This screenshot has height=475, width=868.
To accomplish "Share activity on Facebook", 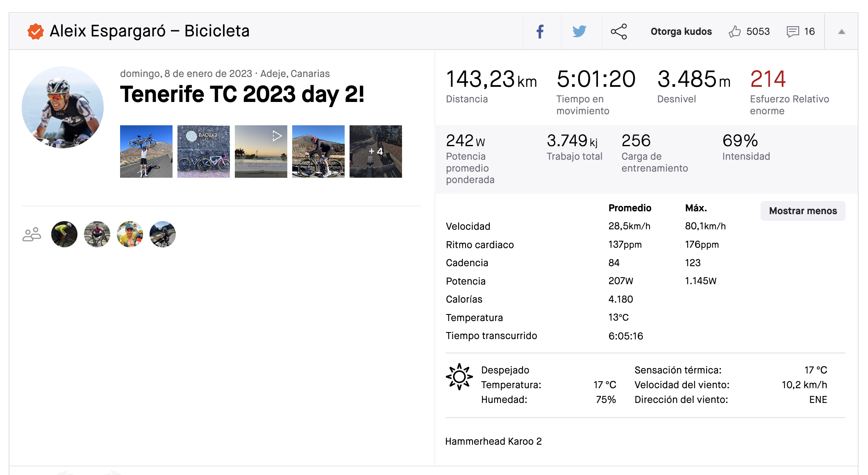I will pos(541,32).
